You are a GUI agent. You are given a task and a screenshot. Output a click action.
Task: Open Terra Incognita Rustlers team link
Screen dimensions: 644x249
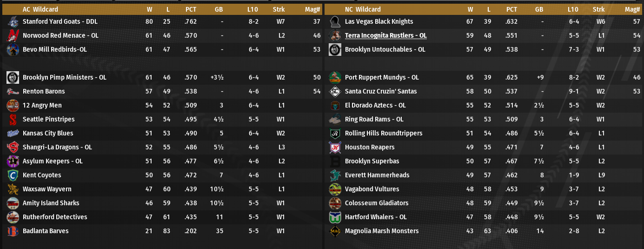(385, 35)
